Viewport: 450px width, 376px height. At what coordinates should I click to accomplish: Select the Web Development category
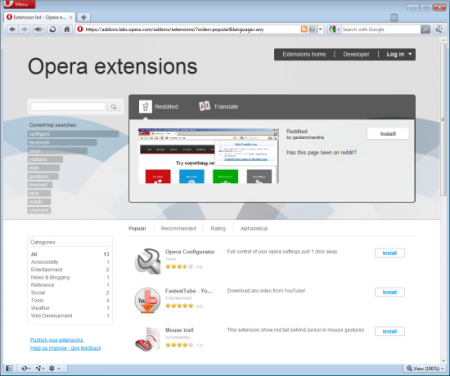70,316
